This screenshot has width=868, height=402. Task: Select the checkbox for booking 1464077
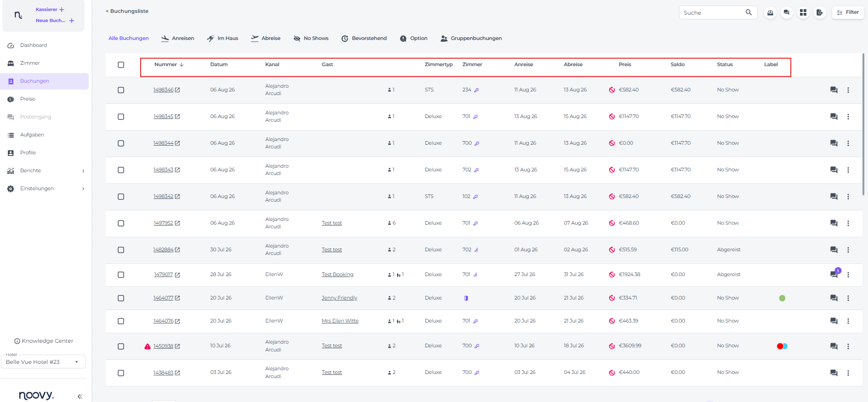[121, 298]
